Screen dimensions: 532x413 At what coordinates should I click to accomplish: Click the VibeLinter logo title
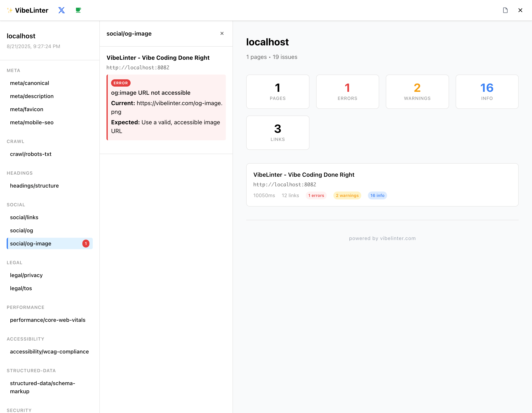tap(27, 10)
